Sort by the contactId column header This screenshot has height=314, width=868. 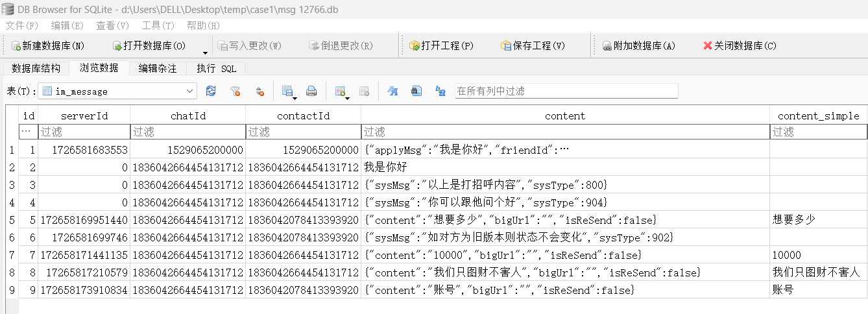[x=304, y=116]
